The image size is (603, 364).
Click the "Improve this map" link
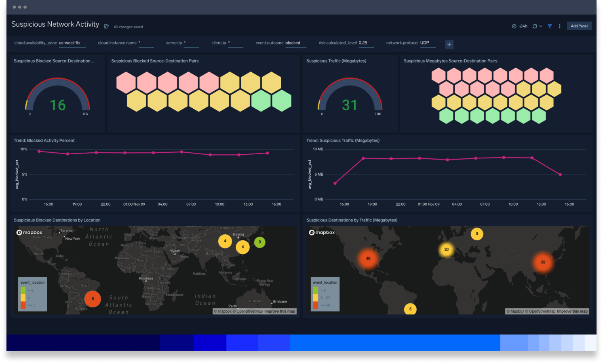[280, 311]
